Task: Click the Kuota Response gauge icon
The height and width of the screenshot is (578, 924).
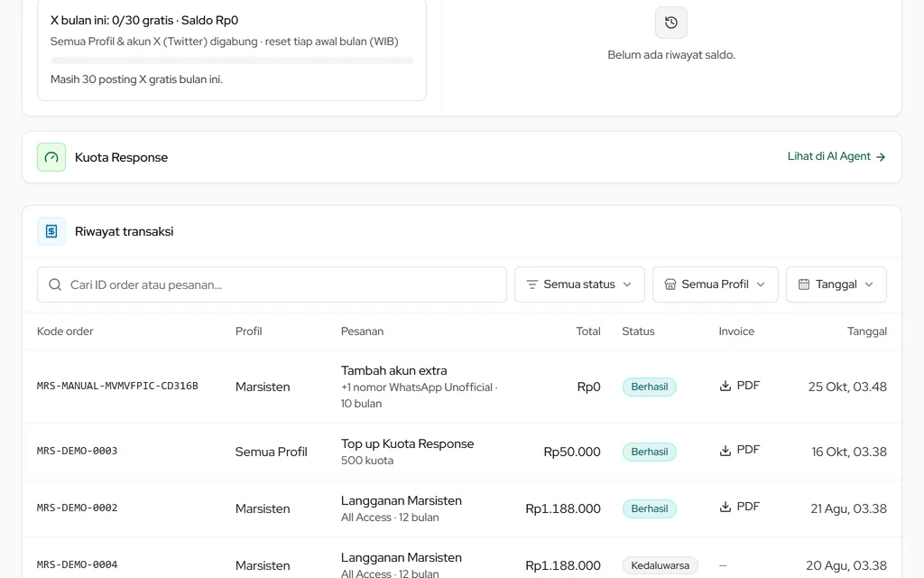Action: [x=51, y=157]
